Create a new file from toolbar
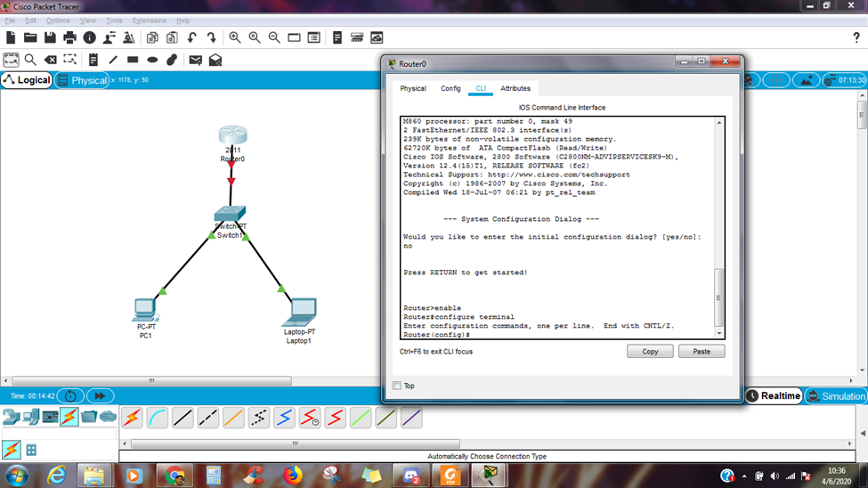The image size is (868, 488). pos(11,37)
